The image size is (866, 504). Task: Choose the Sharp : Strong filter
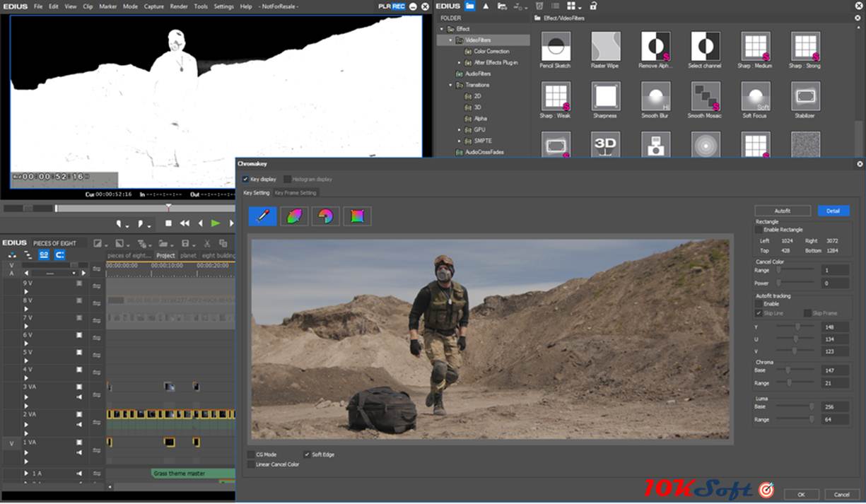click(805, 46)
